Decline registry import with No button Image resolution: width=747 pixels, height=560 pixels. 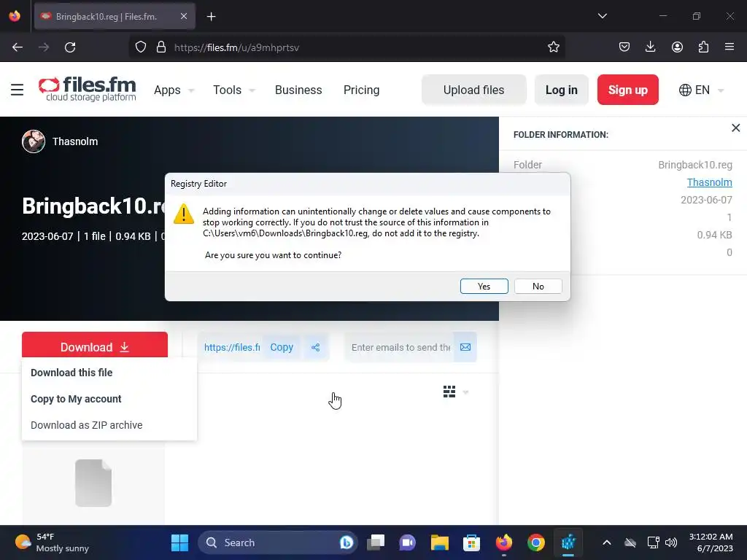(x=538, y=286)
